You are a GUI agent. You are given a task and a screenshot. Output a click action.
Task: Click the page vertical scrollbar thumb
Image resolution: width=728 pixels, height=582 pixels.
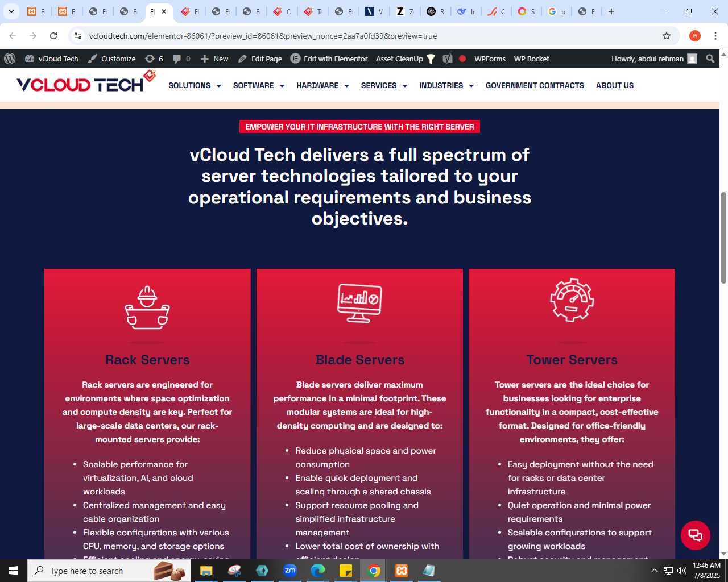pos(723,238)
